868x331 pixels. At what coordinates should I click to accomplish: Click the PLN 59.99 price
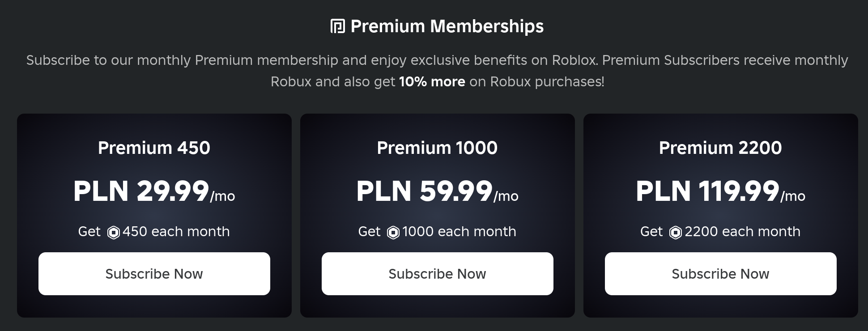click(x=424, y=191)
